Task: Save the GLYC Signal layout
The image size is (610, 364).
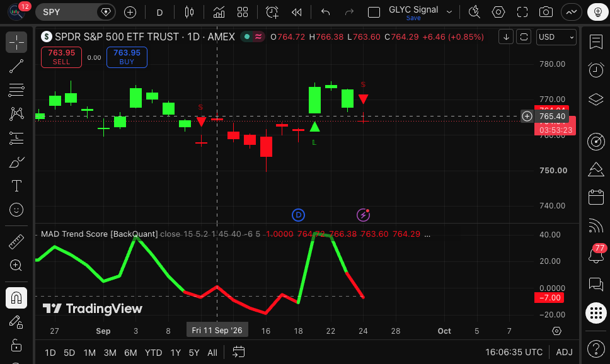Action: pos(413,18)
